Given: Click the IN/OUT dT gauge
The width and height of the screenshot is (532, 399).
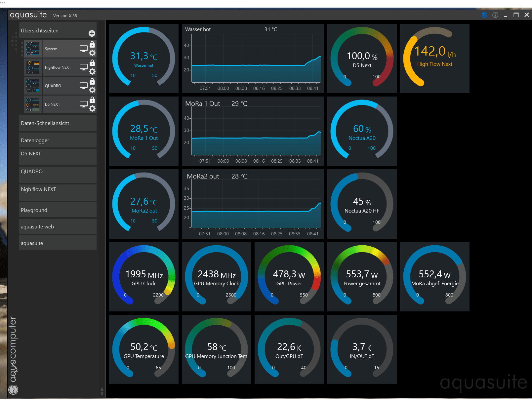Looking at the screenshot, I should tap(362, 349).
